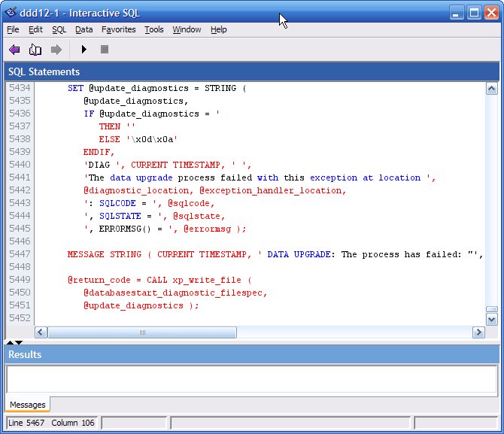Maximize the Interactive SQL window
The image size is (504, 434).
474,13
